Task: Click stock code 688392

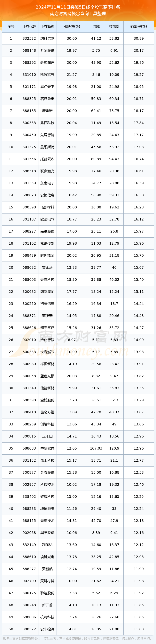Action: (x=29, y=62)
